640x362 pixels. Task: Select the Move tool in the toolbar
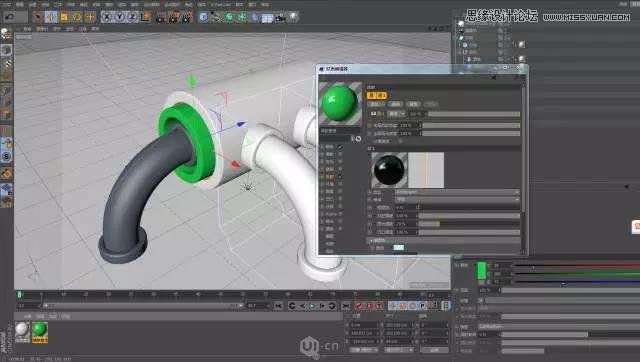coord(51,17)
